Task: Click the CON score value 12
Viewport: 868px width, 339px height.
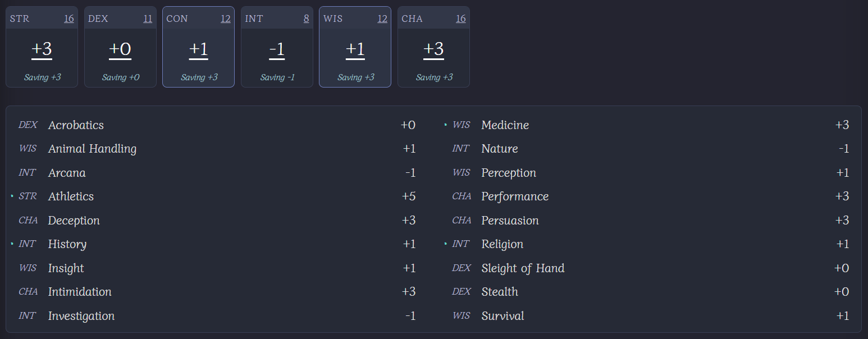Action: pos(225,19)
